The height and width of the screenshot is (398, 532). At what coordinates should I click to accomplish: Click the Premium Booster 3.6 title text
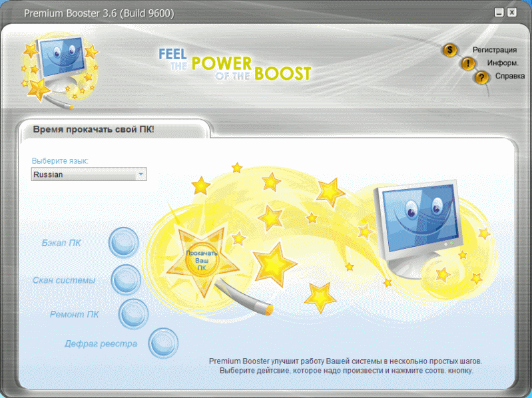pyautogui.click(x=99, y=13)
